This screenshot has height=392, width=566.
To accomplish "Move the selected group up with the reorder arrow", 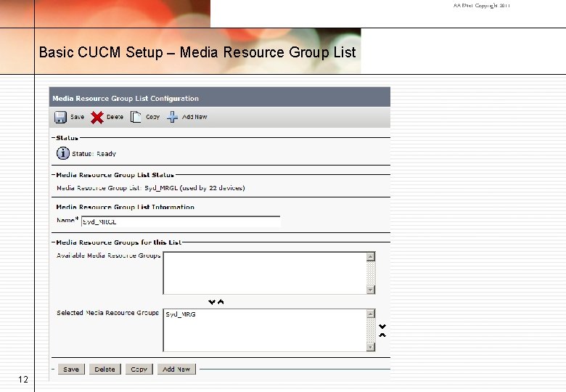I will coord(382,335).
